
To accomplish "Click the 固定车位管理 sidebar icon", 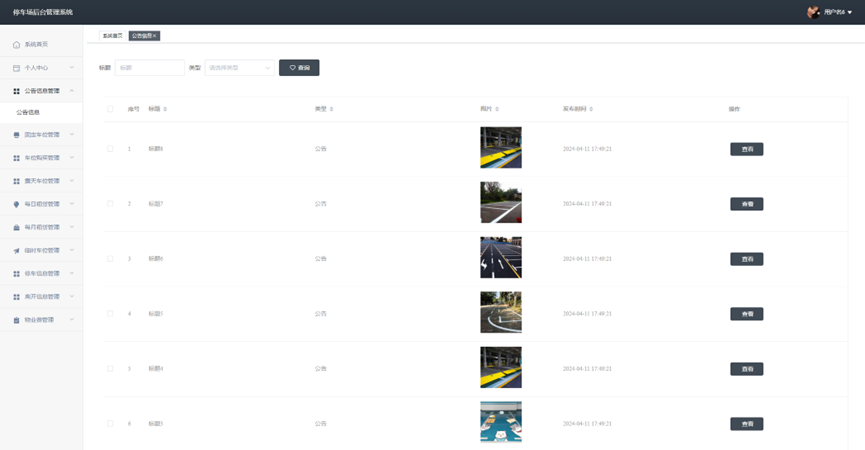I will tap(16, 135).
